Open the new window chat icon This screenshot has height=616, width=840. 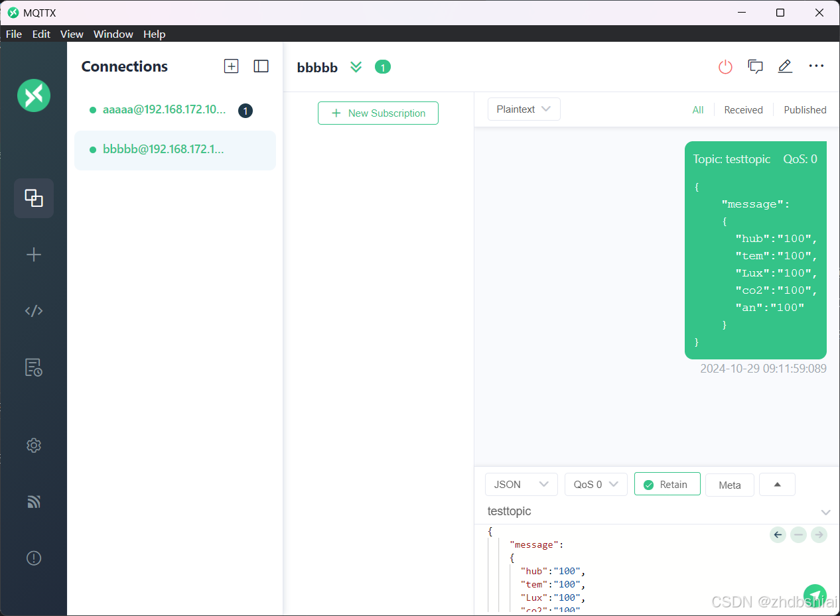click(755, 66)
